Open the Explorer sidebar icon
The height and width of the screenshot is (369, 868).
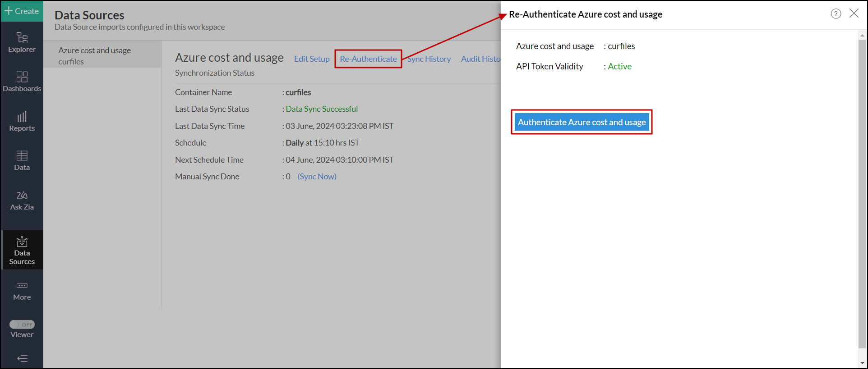point(22,42)
